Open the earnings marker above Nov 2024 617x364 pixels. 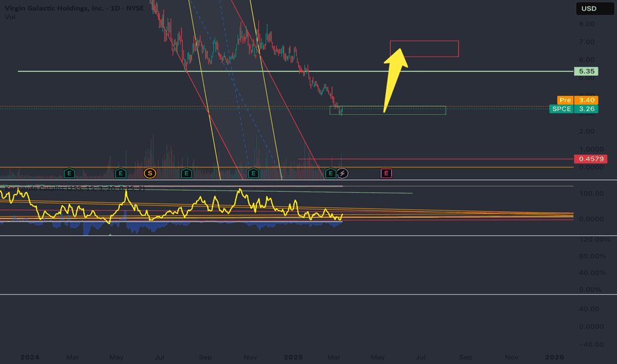click(254, 173)
